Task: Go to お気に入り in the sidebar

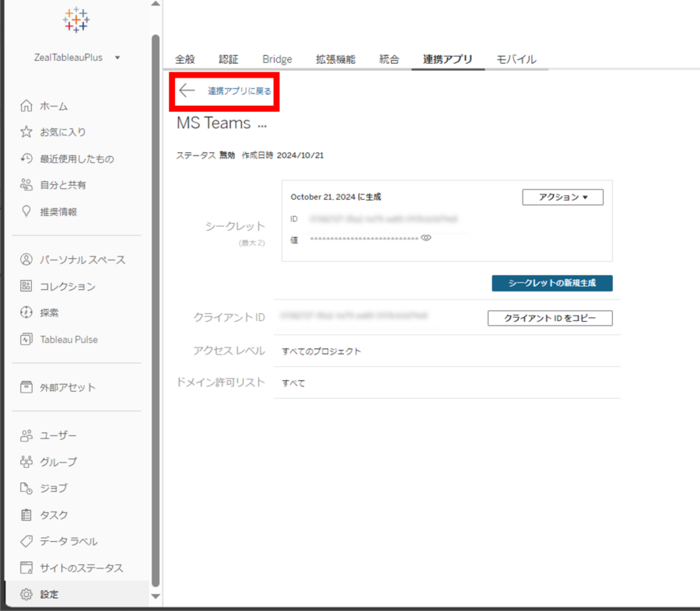Action: (x=62, y=132)
